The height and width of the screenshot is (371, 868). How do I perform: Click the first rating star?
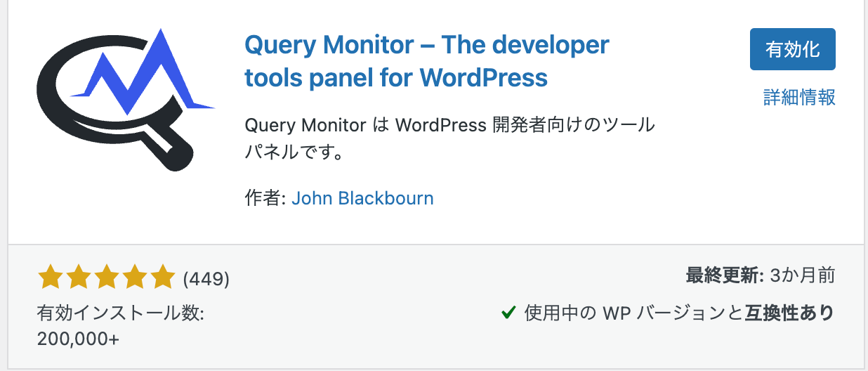50,278
